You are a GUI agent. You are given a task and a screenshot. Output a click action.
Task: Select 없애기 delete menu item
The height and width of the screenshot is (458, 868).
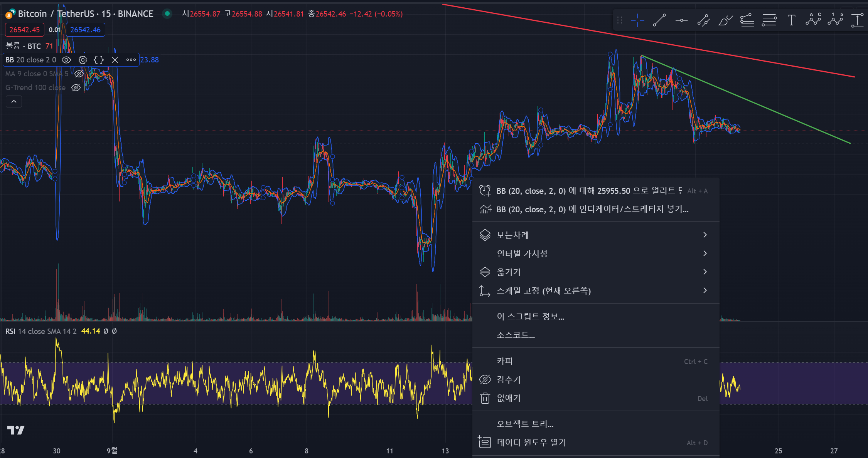click(596, 398)
